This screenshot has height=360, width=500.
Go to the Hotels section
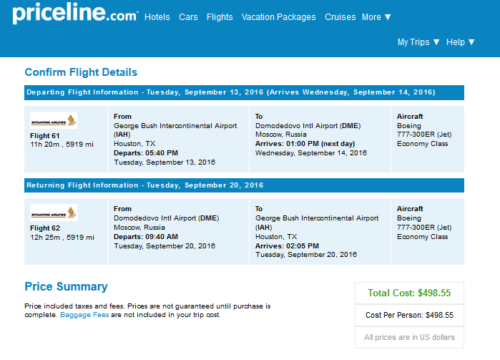click(x=157, y=17)
